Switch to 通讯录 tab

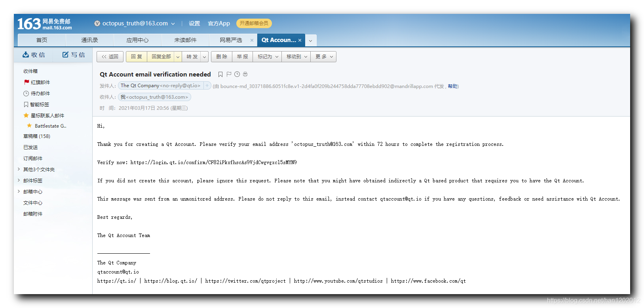point(89,40)
